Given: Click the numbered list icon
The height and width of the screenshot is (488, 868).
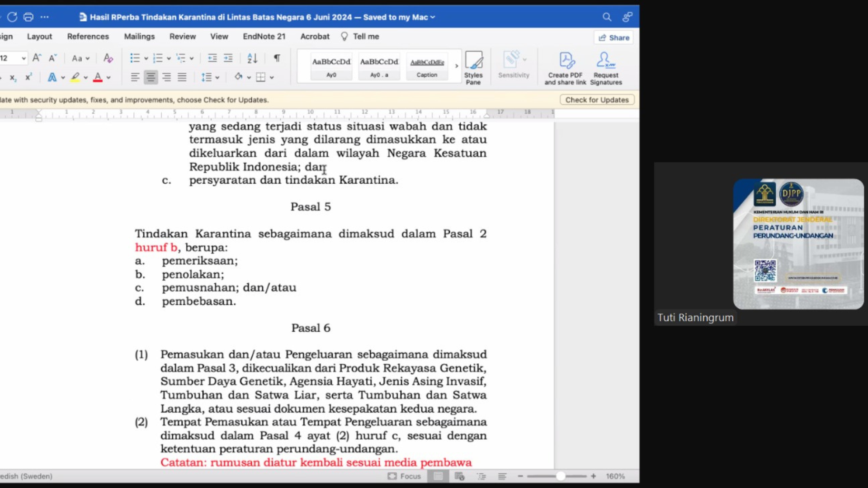Looking at the screenshot, I should pyautogui.click(x=158, y=58).
